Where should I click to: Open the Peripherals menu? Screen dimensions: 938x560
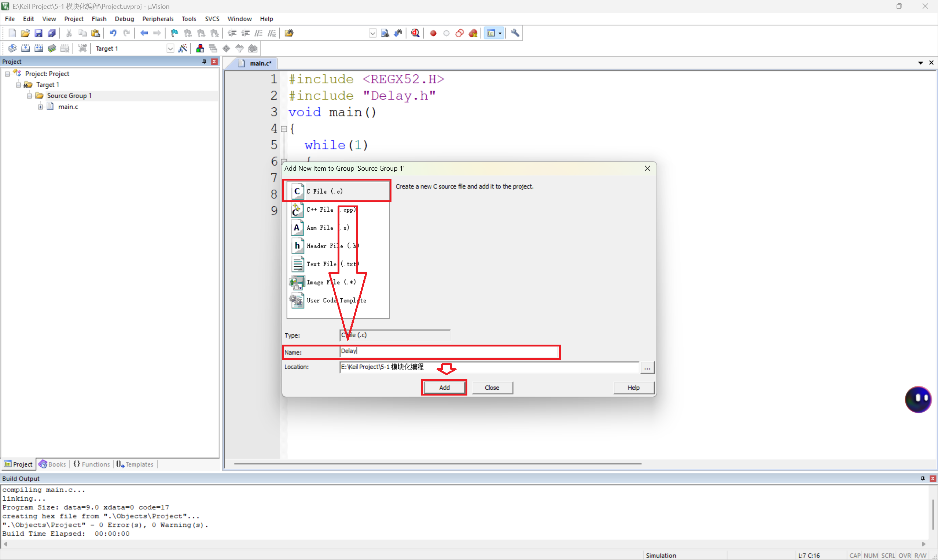pyautogui.click(x=158, y=19)
